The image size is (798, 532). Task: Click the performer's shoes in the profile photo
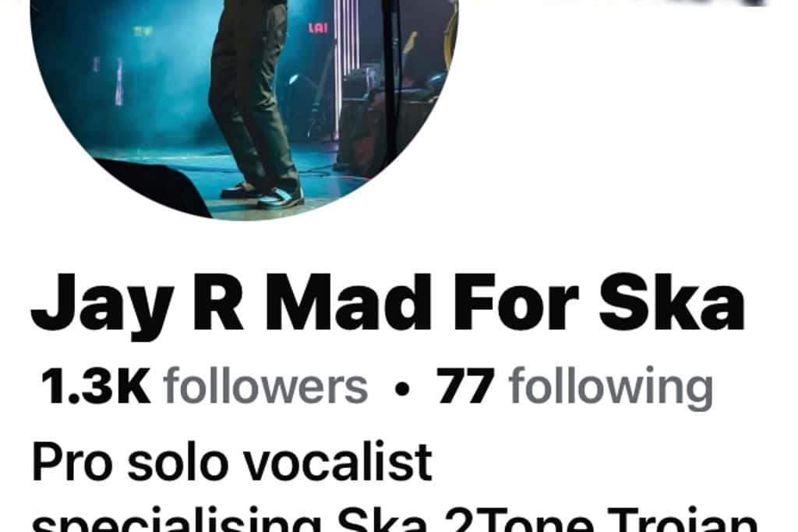263,196
